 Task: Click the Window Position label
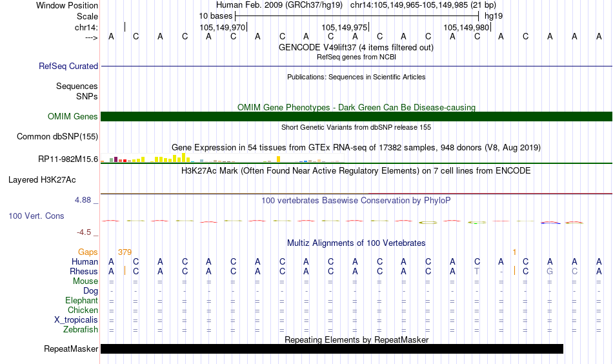tap(67, 5)
